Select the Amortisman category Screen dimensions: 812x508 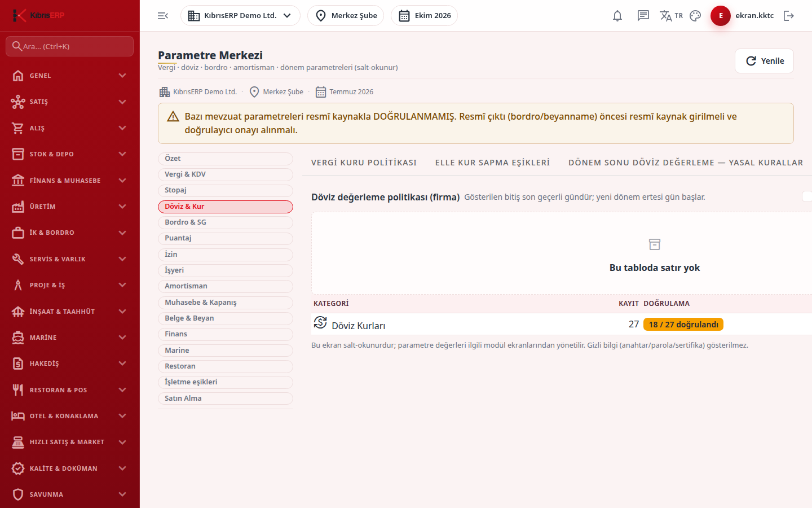point(226,286)
